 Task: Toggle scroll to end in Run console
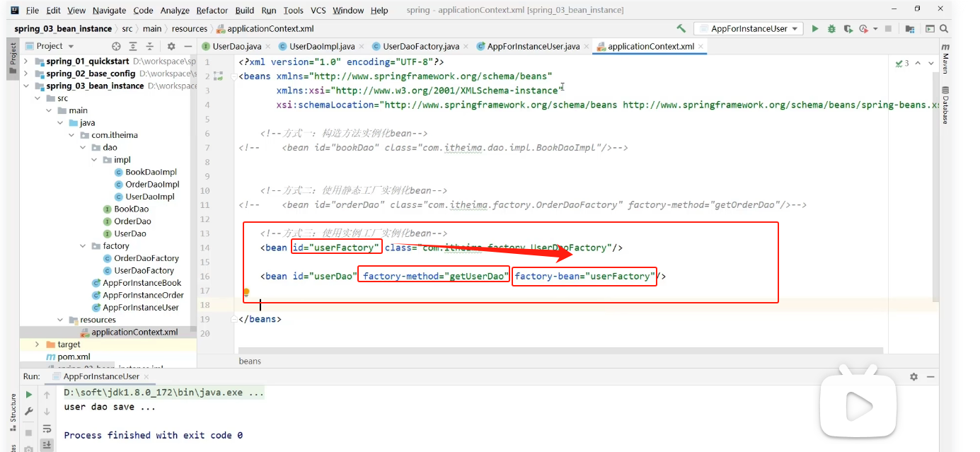click(47, 444)
